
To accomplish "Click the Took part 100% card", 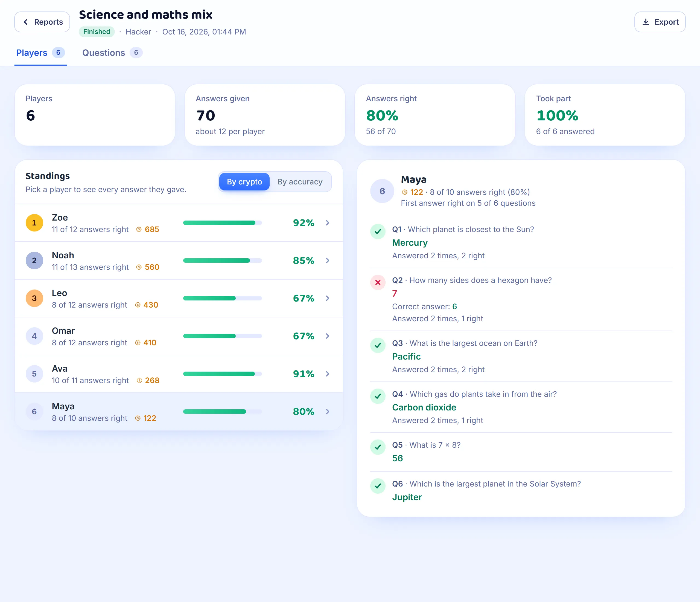I will tap(605, 115).
